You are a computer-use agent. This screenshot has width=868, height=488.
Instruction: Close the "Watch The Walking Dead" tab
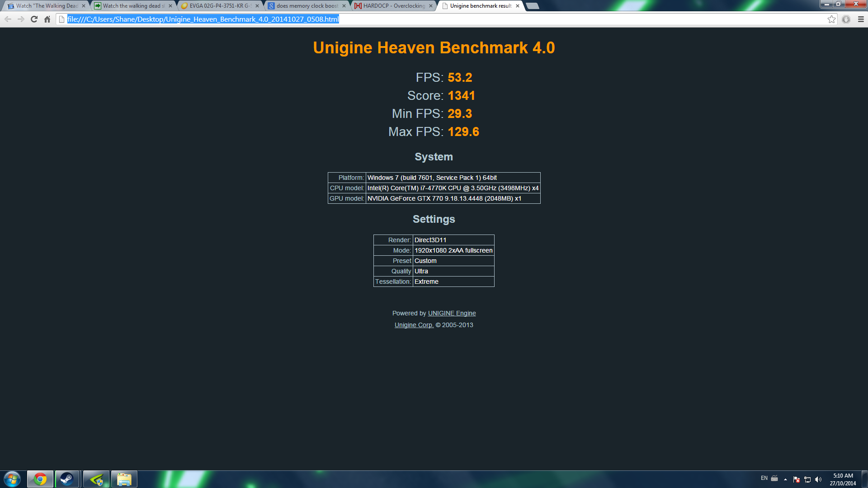pos(84,6)
